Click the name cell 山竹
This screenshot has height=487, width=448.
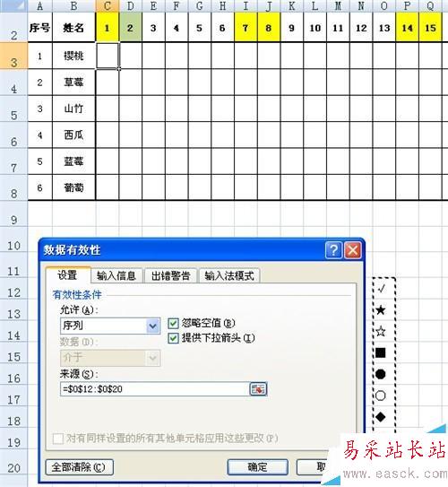73,109
